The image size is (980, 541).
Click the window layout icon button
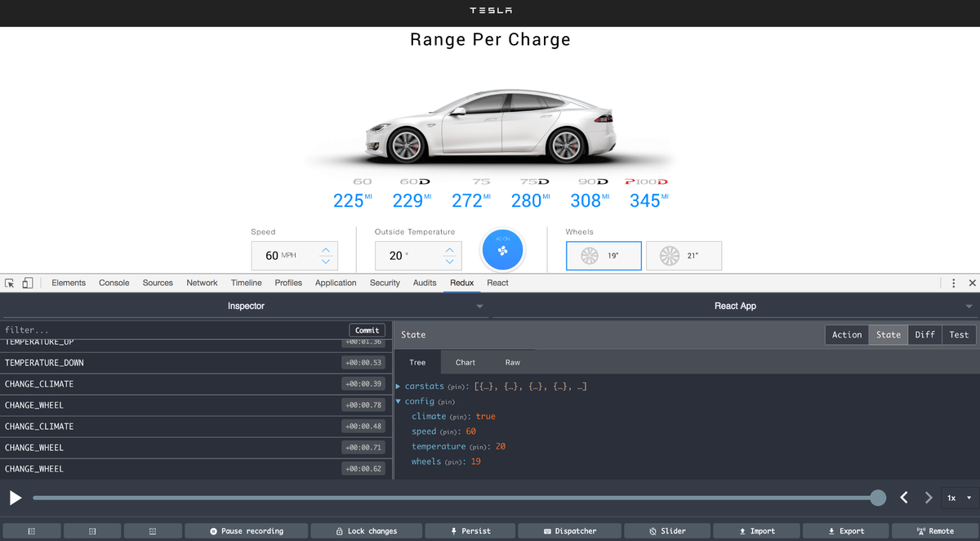coord(153,531)
